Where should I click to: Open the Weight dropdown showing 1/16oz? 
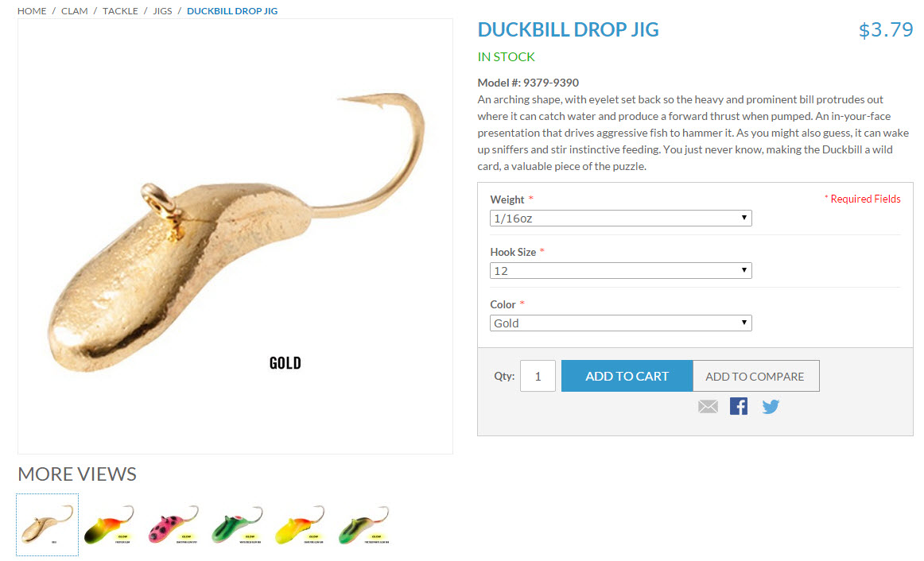pos(620,219)
